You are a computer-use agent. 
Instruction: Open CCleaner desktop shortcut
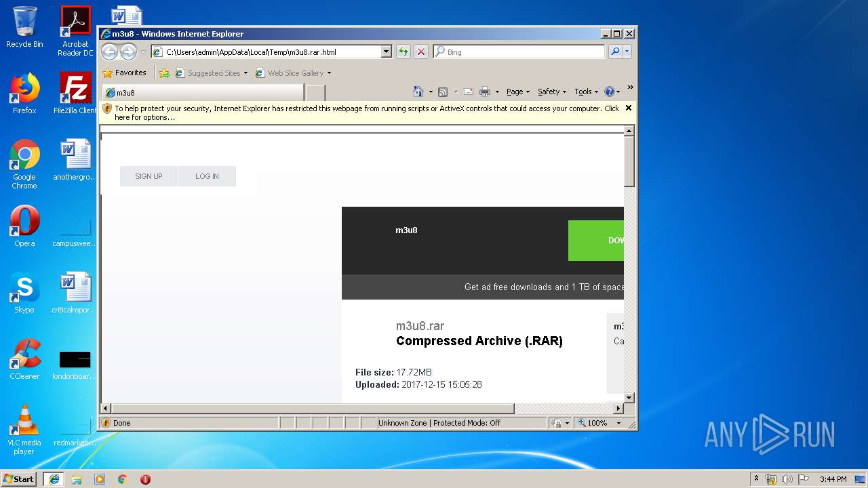pos(24,359)
